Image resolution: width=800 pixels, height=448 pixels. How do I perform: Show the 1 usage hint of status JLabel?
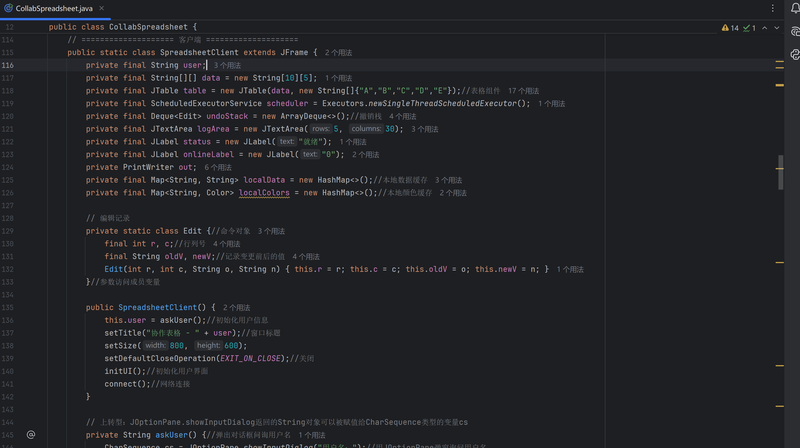353,142
